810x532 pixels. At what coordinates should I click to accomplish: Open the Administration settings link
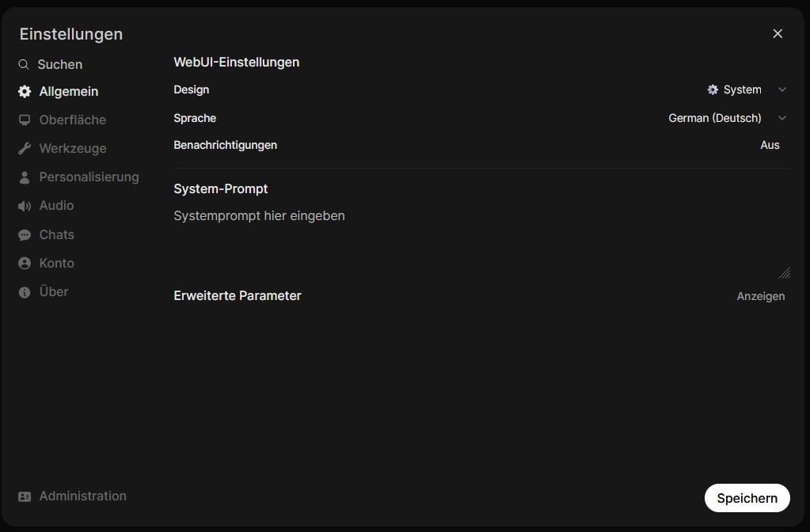click(82, 496)
